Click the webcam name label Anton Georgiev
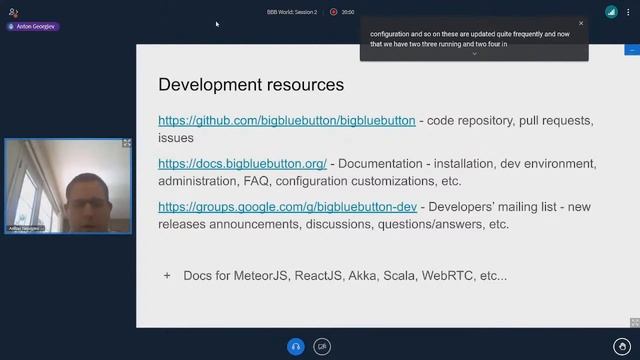 tap(25, 229)
